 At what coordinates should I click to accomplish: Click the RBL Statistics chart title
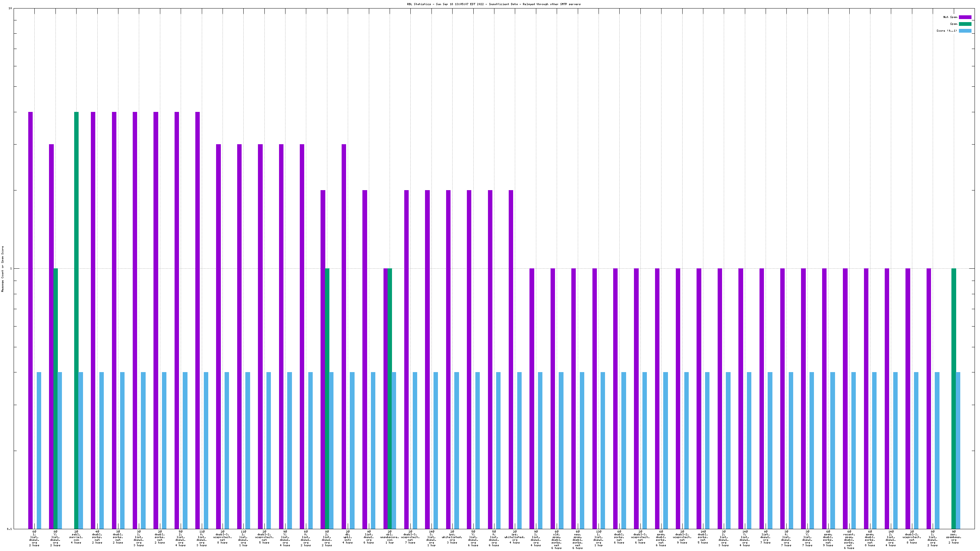point(493,4)
